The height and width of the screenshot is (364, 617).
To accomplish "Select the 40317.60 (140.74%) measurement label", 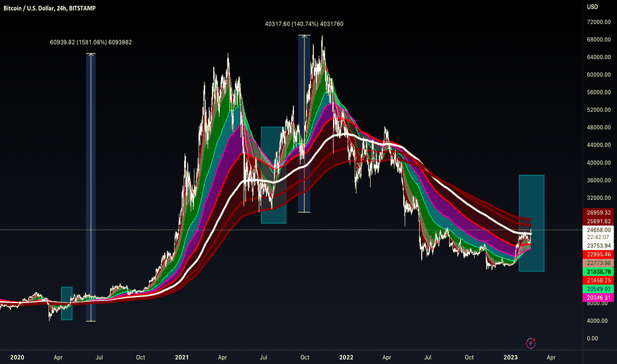I will click(304, 24).
